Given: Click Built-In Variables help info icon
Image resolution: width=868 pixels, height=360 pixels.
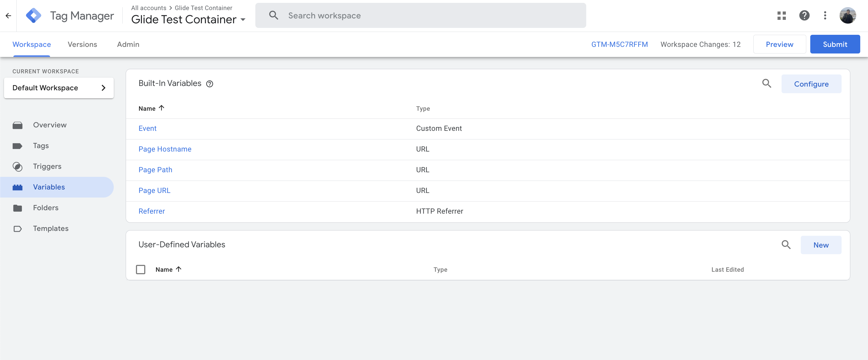Looking at the screenshot, I should point(210,84).
